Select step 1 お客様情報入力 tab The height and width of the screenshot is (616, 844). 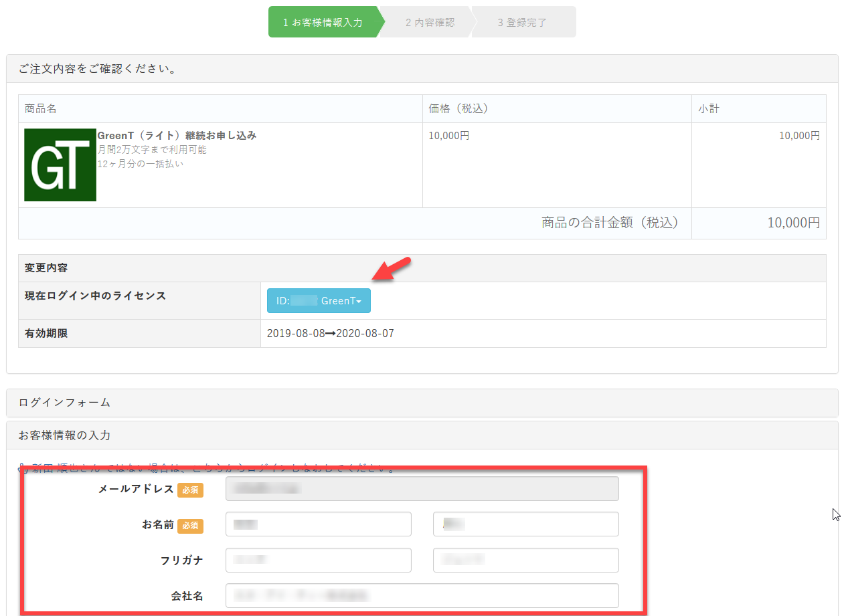pos(323,22)
